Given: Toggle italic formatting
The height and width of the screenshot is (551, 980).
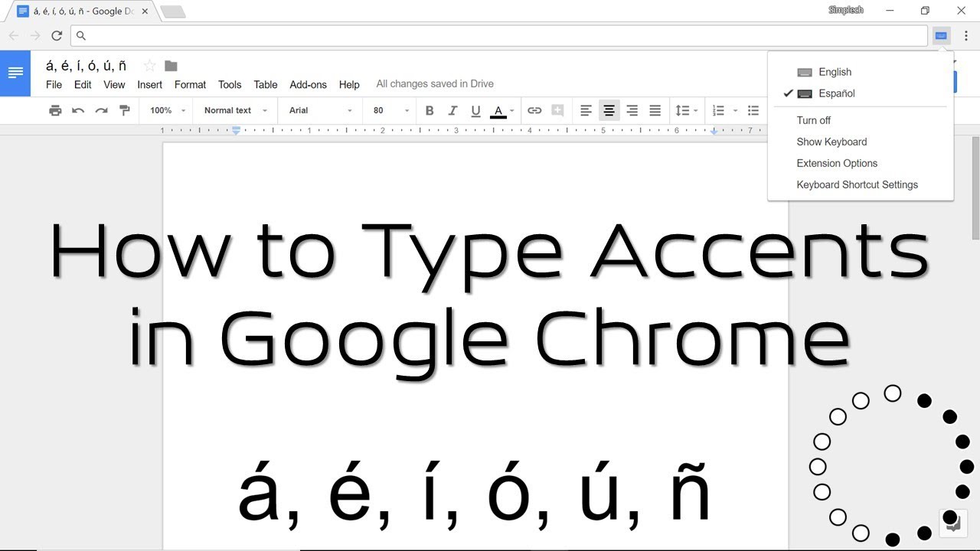Looking at the screenshot, I should coord(452,110).
